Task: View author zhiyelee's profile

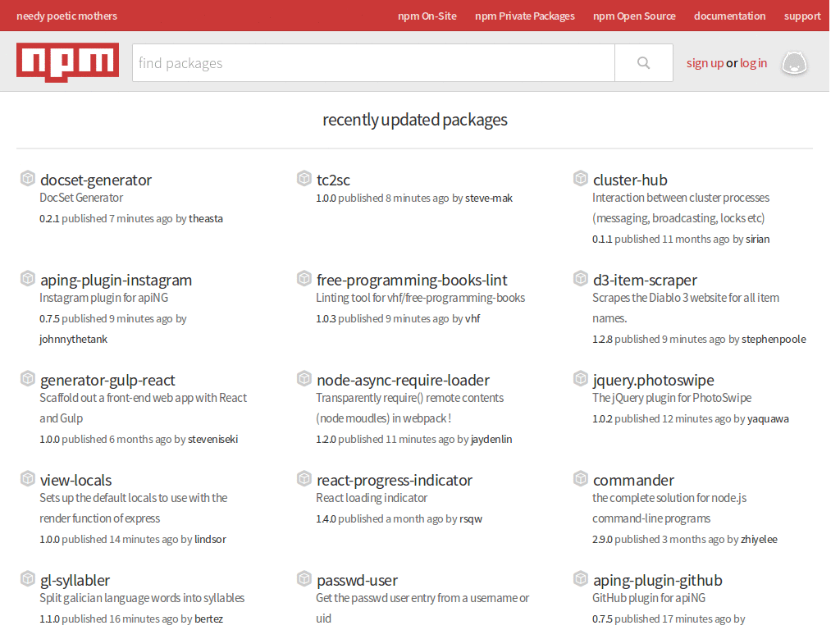Action: pos(759,540)
